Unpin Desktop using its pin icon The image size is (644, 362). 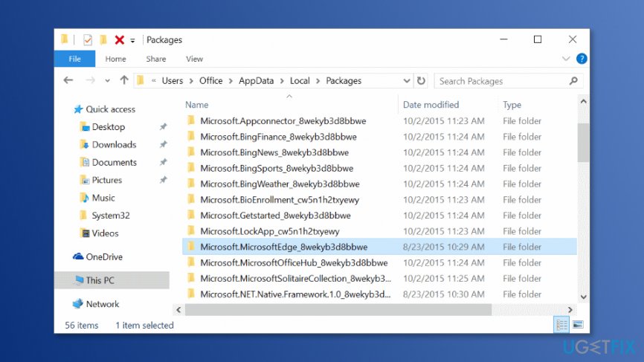click(163, 126)
